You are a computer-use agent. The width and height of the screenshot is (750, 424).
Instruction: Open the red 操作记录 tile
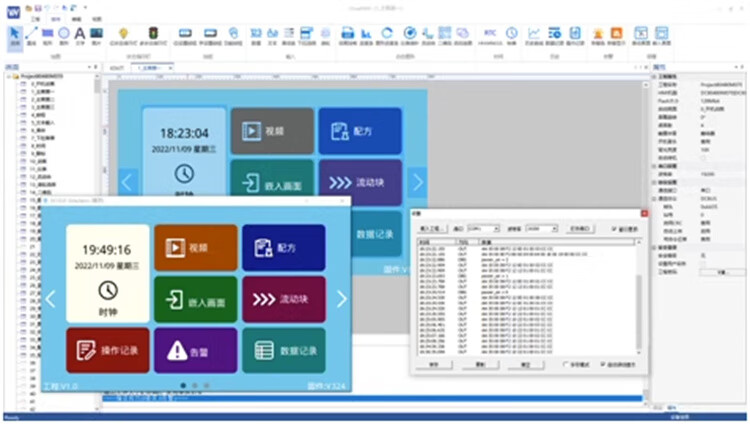coord(108,350)
